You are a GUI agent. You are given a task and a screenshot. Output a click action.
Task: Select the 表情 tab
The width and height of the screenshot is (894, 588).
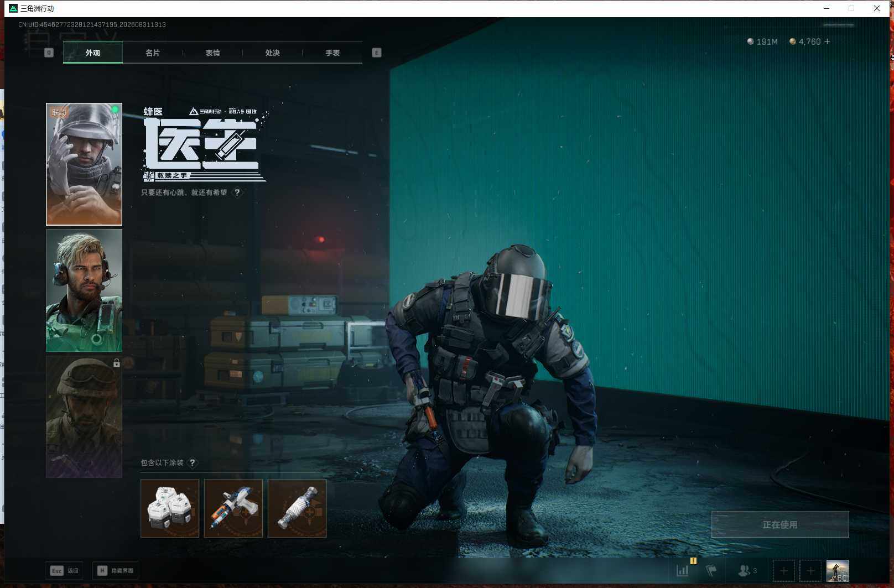[212, 53]
